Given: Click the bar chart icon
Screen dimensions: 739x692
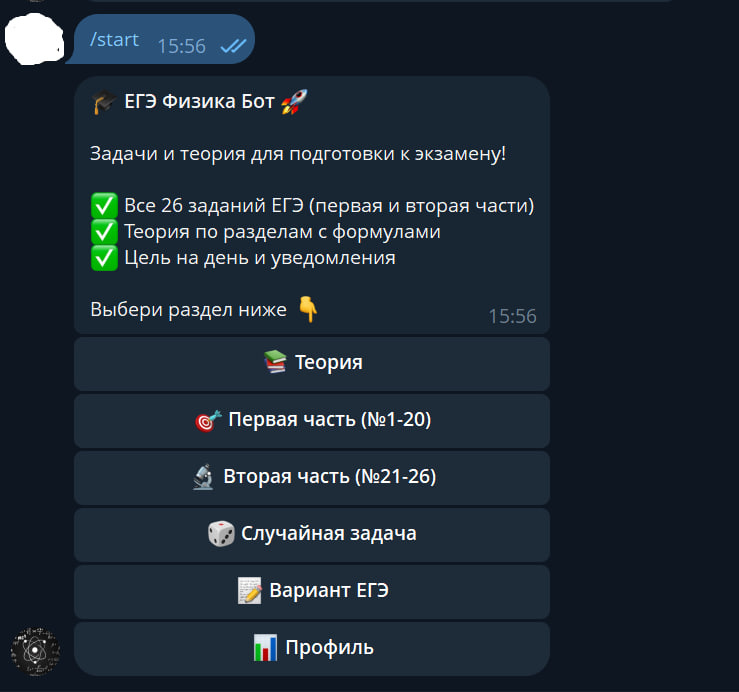Looking at the screenshot, I should pos(265,648).
